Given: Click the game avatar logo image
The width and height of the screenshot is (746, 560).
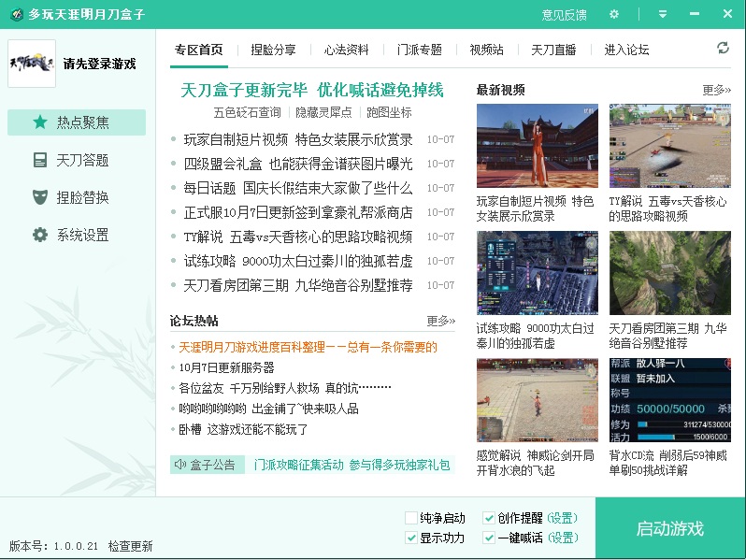Looking at the screenshot, I should (x=32, y=64).
